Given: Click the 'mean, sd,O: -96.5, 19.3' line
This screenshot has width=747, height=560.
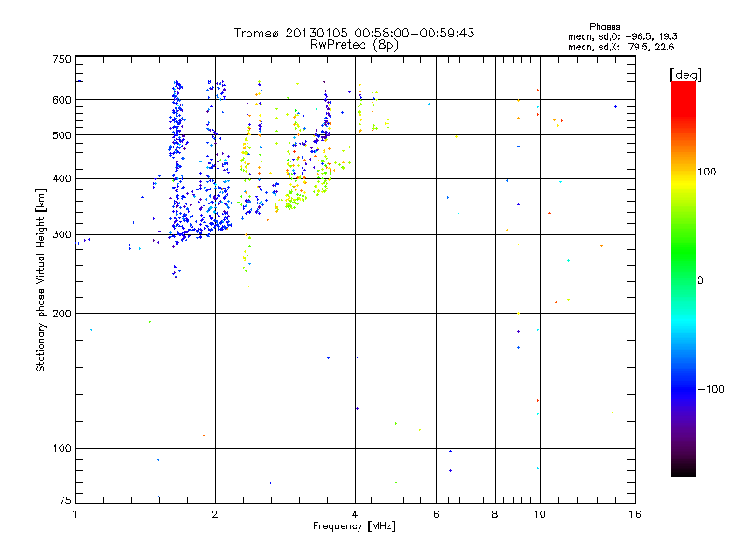Looking at the screenshot, I should [623, 36].
